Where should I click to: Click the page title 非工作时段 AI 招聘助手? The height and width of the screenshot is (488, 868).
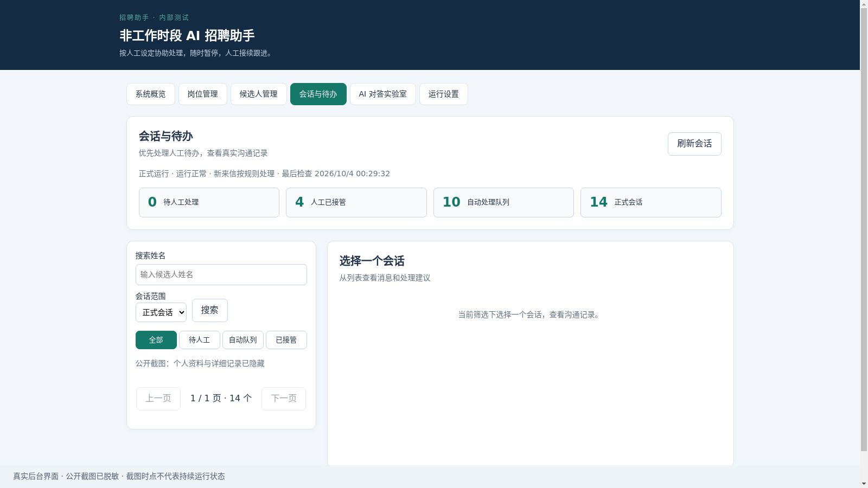pos(187,36)
